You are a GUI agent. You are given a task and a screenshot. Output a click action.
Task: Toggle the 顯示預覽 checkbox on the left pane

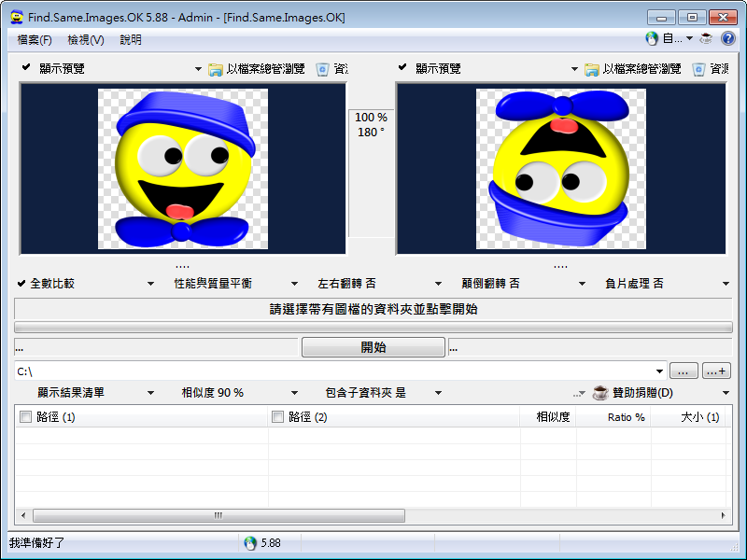tap(25, 67)
